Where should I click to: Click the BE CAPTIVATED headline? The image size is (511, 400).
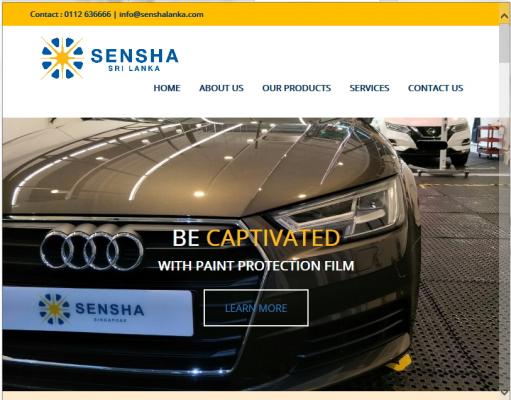pyautogui.click(x=256, y=238)
